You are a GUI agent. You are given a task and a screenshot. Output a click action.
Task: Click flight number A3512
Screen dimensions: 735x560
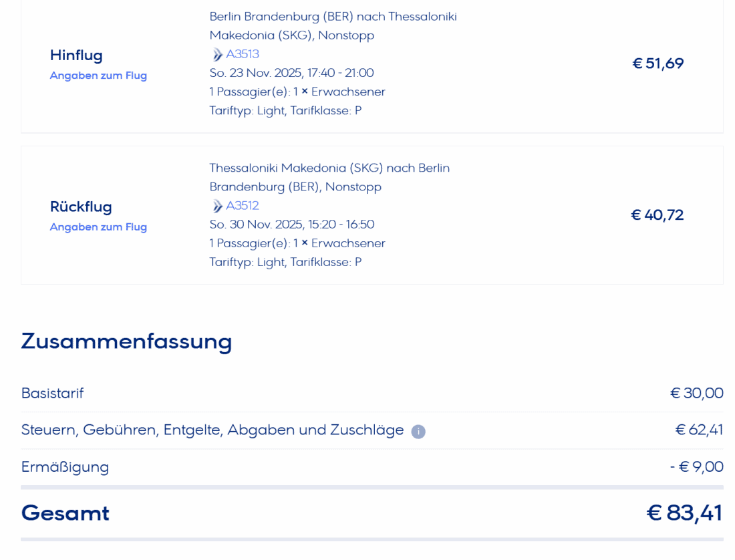click(x=243, y=206)
